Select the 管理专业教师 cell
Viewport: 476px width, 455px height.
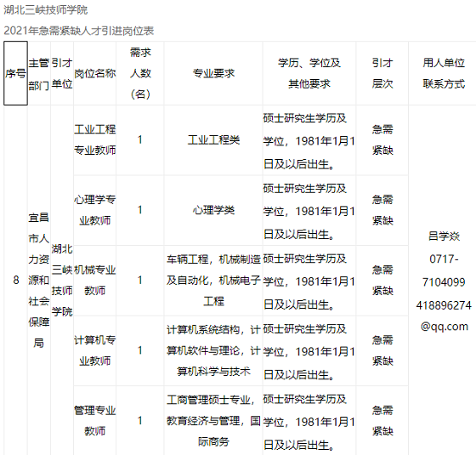94,421
